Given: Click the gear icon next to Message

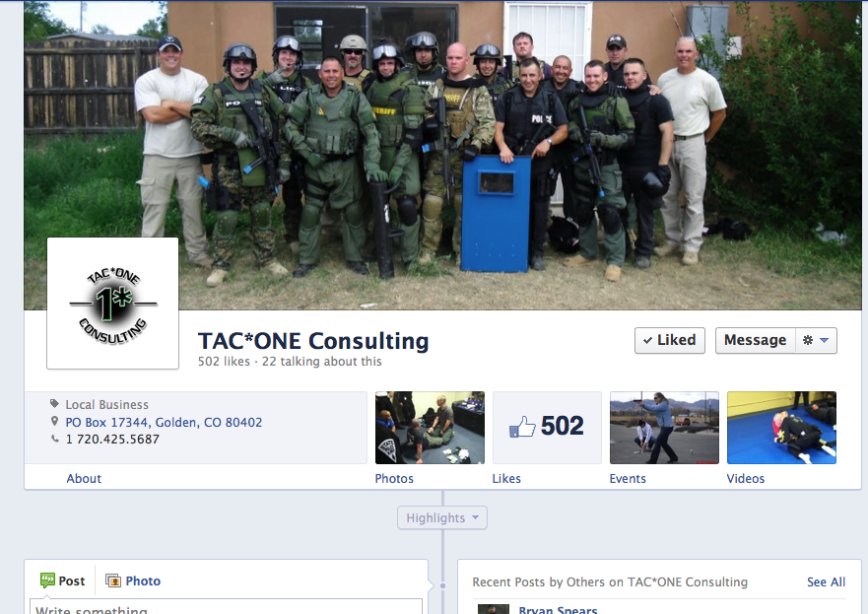Looking at the screenshot, I should pos(808,340).
